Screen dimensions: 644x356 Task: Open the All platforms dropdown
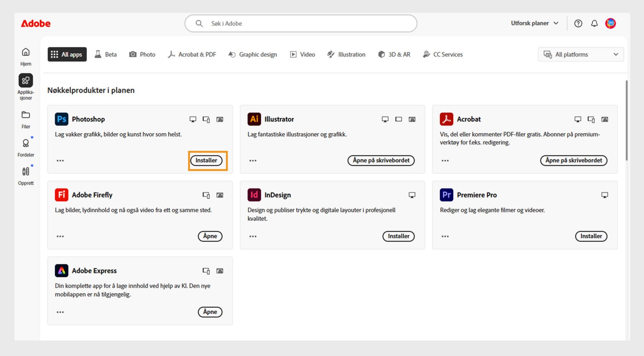point(581,54)
